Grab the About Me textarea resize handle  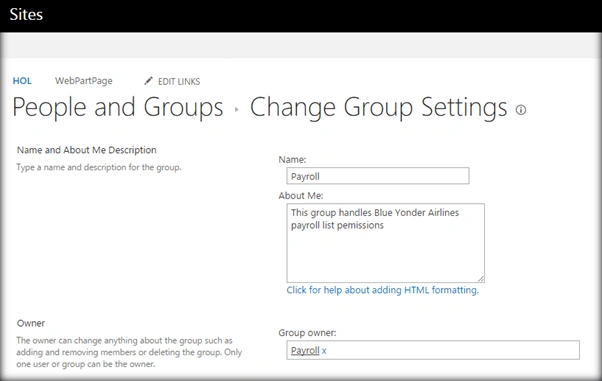[x=481, y=279]
